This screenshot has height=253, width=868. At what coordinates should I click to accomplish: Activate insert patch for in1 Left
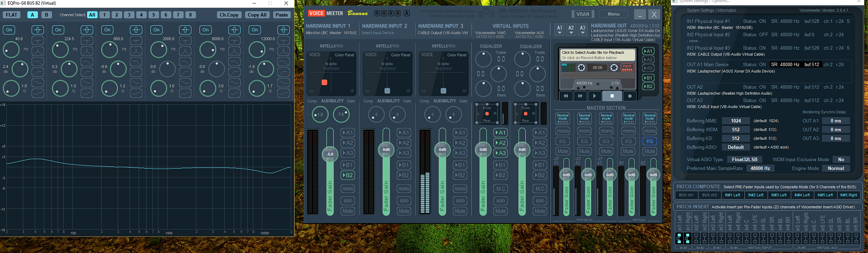point(679,238)
